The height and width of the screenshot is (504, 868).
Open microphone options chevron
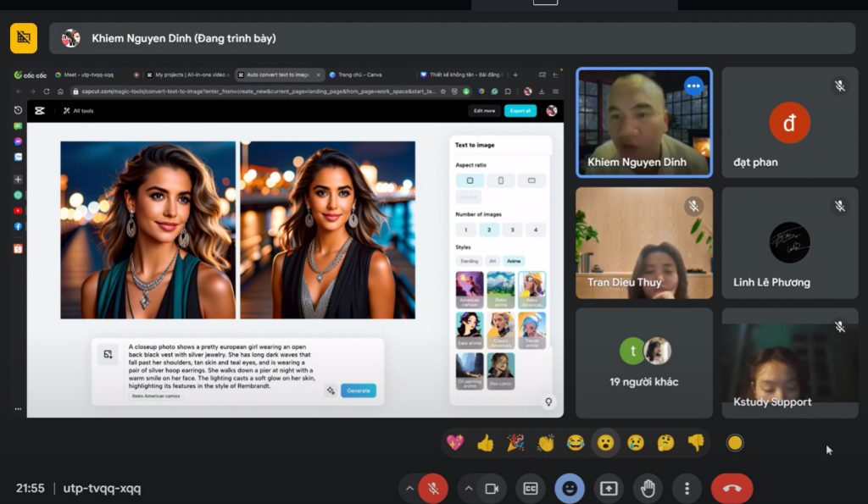pyautogui.click(x=410, y=486)
